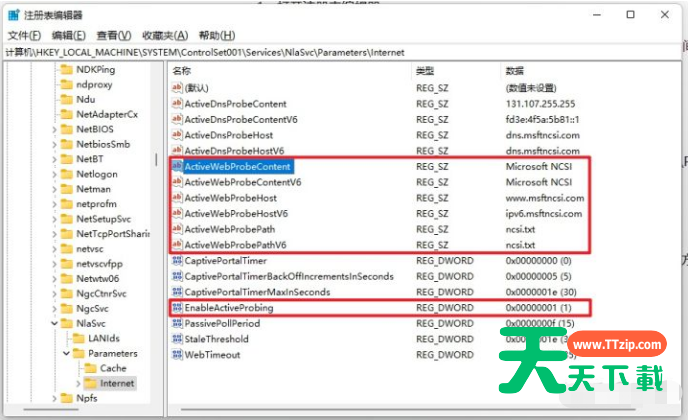This screenshot has height=420, width=691.
Task: Select the Internet key in tree
Action: click(x=117, y=383)
